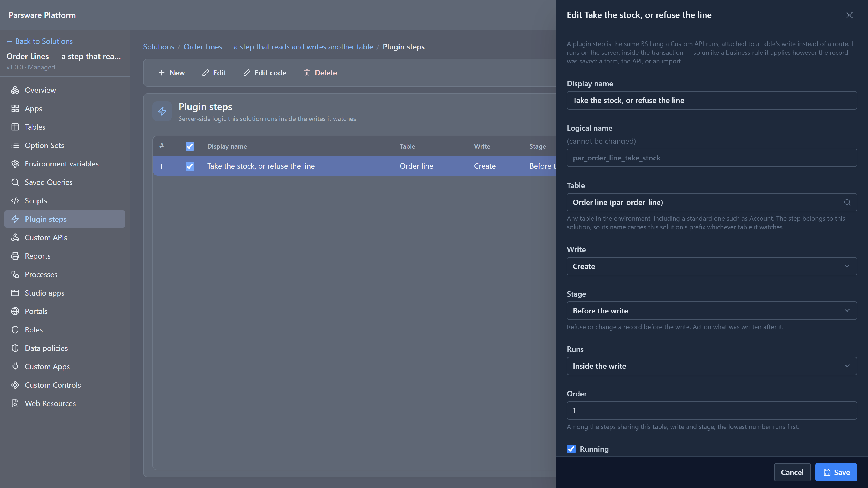Click the Display name input field

[712, 100]
